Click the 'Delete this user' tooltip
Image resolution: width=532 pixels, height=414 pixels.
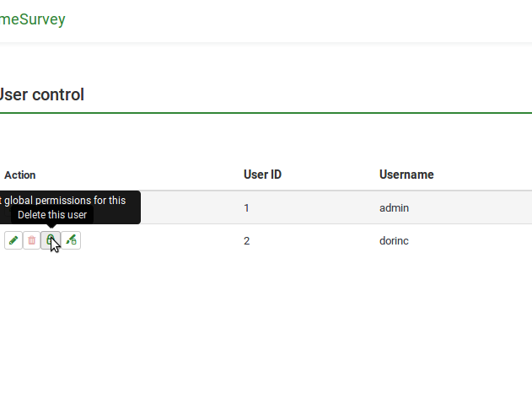(x=52, y=215)
